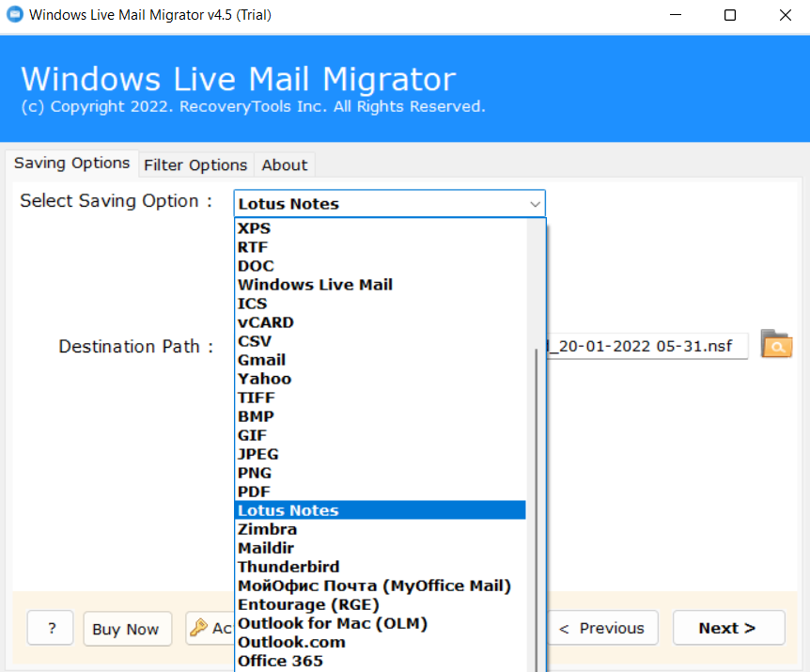
Task: Pick vCARD in the dropdown list
Action: pos(381,322)
